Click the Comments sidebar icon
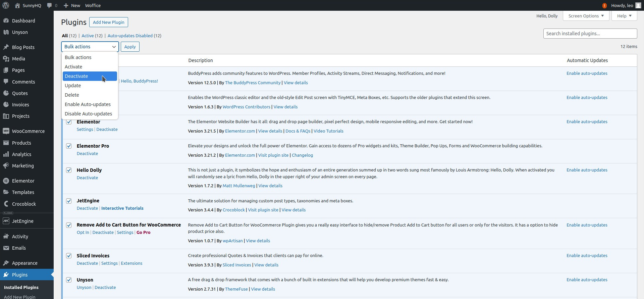This screenshot has width=644, height=299. (x=6, y=82)
